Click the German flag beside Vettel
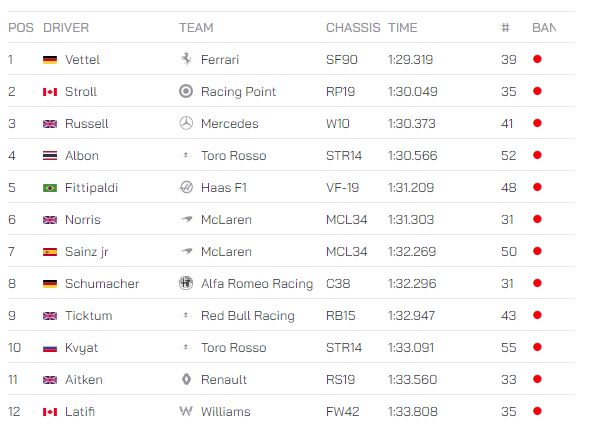Viewport: 594px width, 426px height. 50,59
